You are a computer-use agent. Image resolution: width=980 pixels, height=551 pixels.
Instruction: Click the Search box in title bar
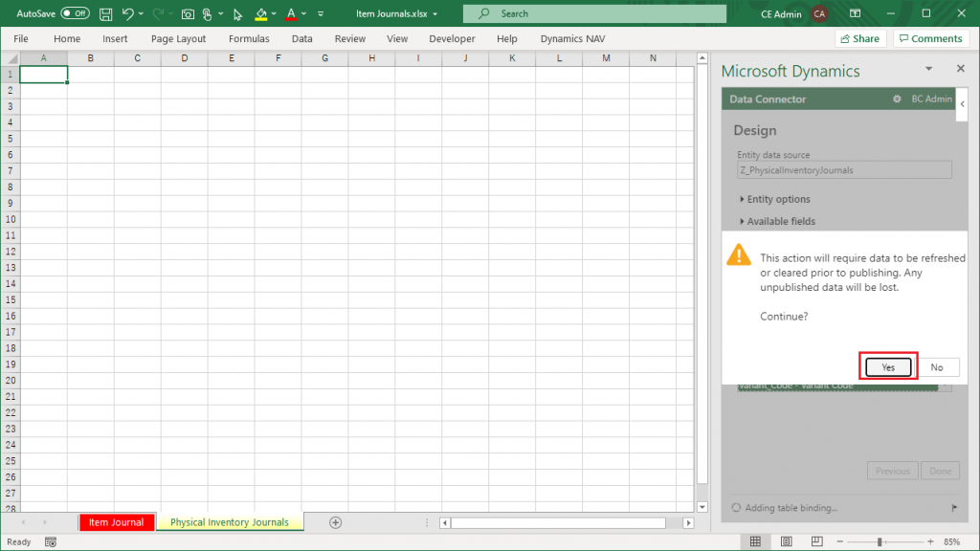[594, 13]
